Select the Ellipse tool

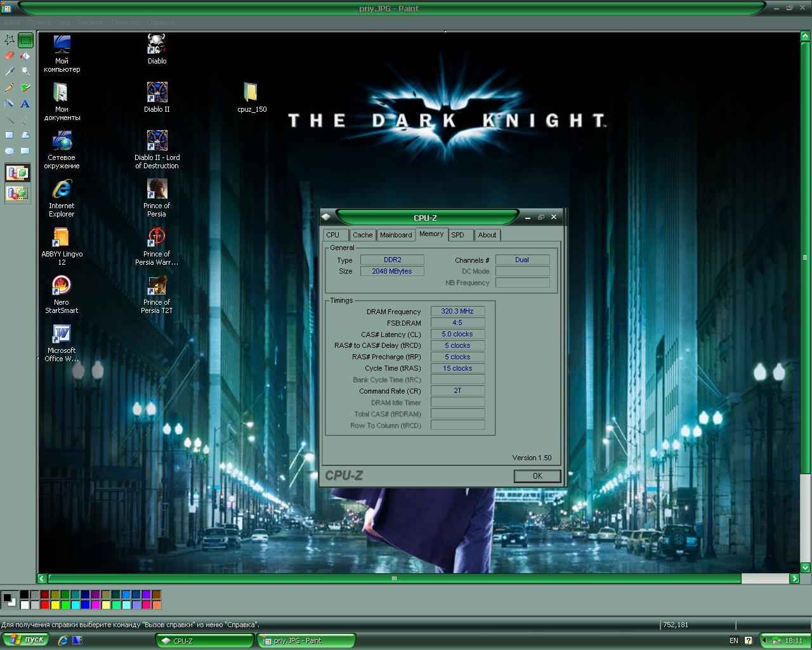pos(10,151)
